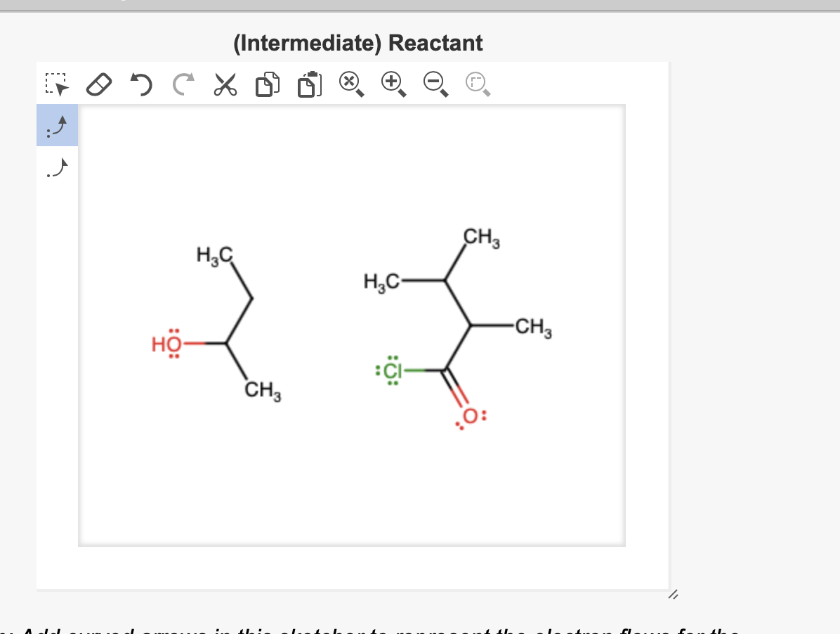Click the green Cl atom

pos(393,370)
